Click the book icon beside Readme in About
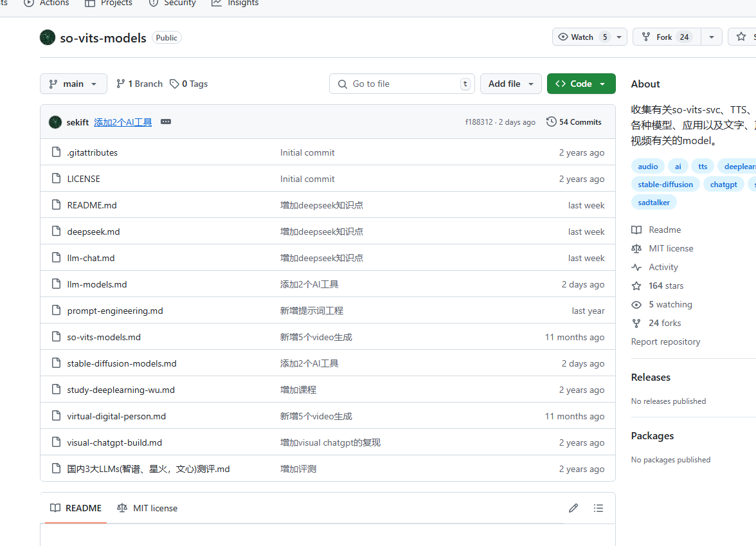 pos(636,230)
